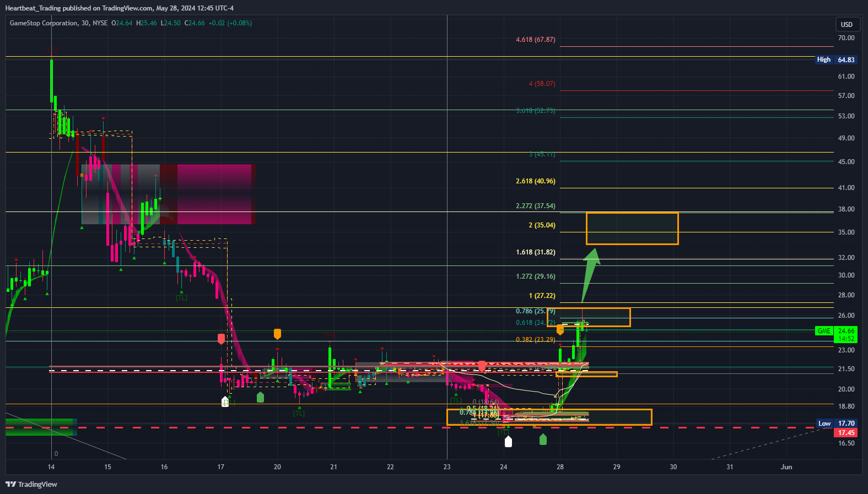Click the publisher header text Heartbeat_Trading
868x494 pixels.
[33, 8]
